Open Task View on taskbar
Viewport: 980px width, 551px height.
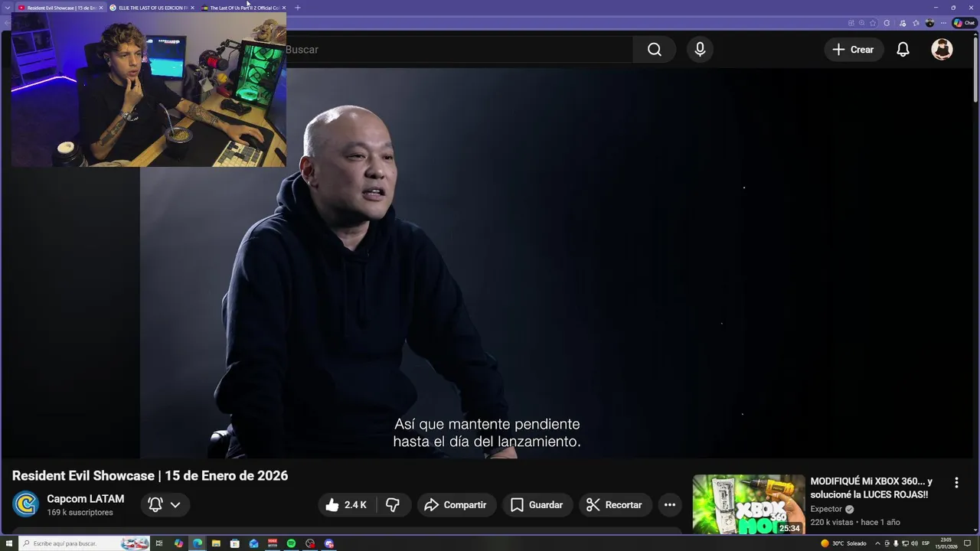[159, 543]
